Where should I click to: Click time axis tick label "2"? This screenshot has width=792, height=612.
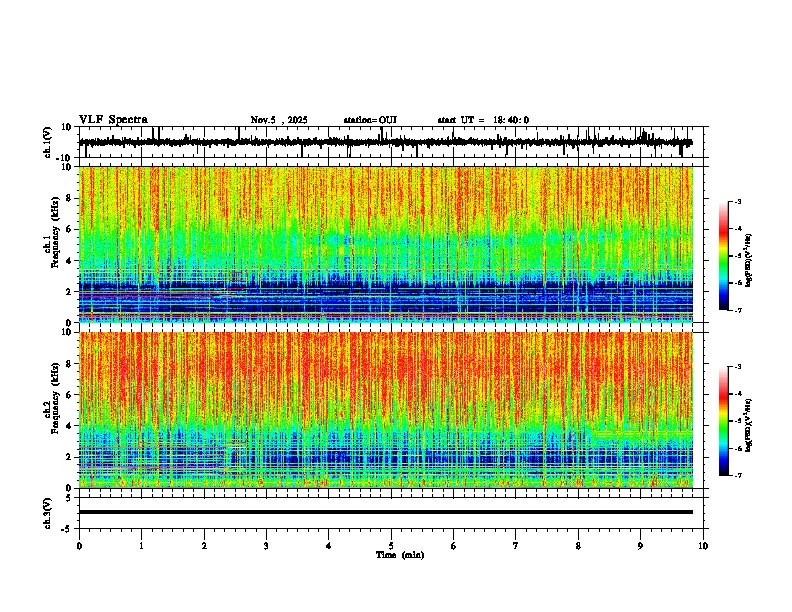pyautogui.click(x=204, y=546)
